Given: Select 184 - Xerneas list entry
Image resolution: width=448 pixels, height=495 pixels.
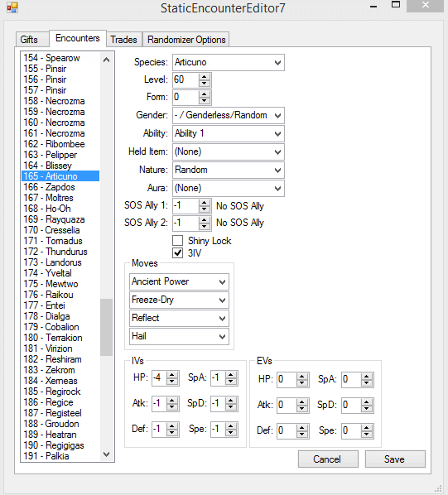Looking at the screenshot, I should [60, 381].
